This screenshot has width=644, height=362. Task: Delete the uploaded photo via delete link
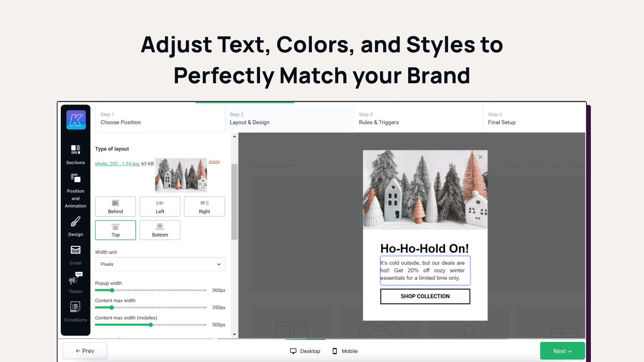[x=214, y=162]
